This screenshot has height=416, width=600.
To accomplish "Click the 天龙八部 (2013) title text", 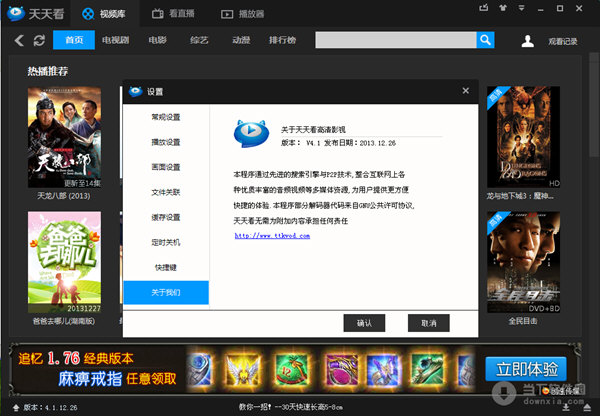I will 64,196.
